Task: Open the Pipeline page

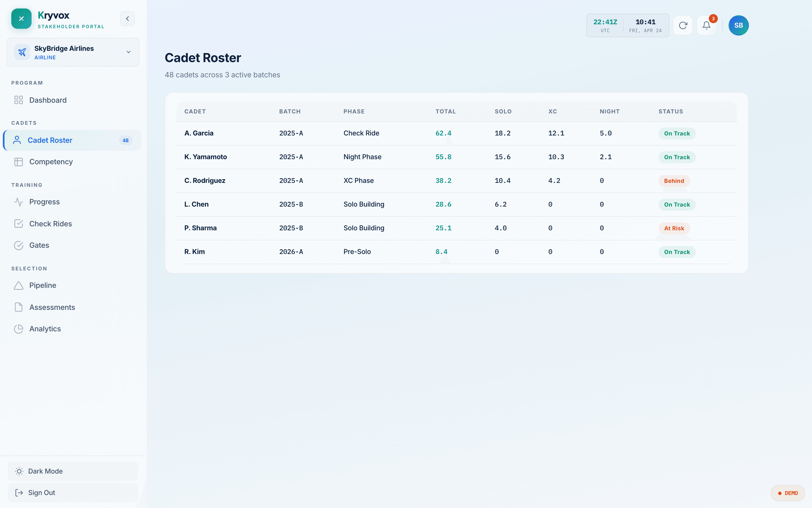Action: click(x=72, y=285)
